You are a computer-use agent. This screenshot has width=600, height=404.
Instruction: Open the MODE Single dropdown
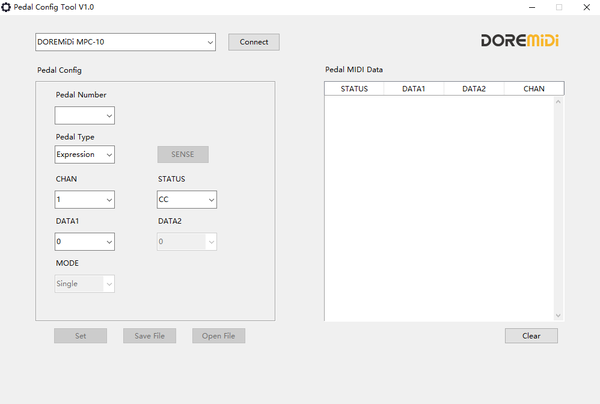pos(85,284)
